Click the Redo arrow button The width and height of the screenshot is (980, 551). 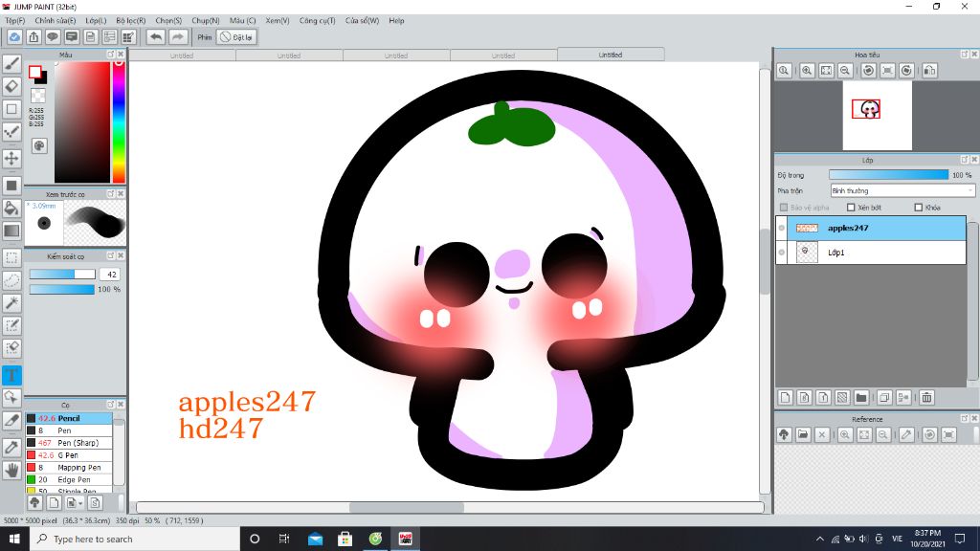(x=178, y=37)
